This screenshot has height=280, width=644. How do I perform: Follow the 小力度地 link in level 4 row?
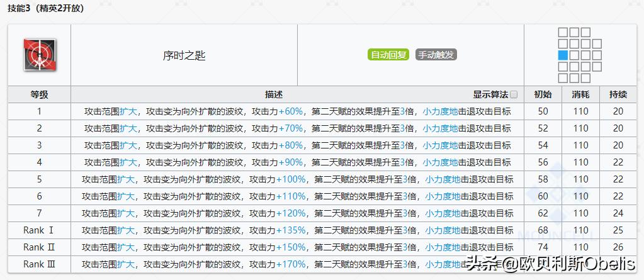point(440,162)
